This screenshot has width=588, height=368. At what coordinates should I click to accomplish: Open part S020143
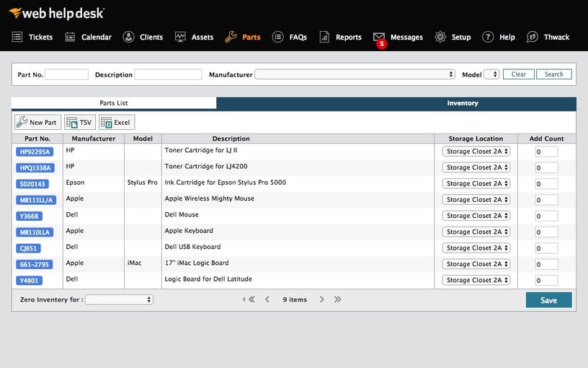tap(32, 184)
